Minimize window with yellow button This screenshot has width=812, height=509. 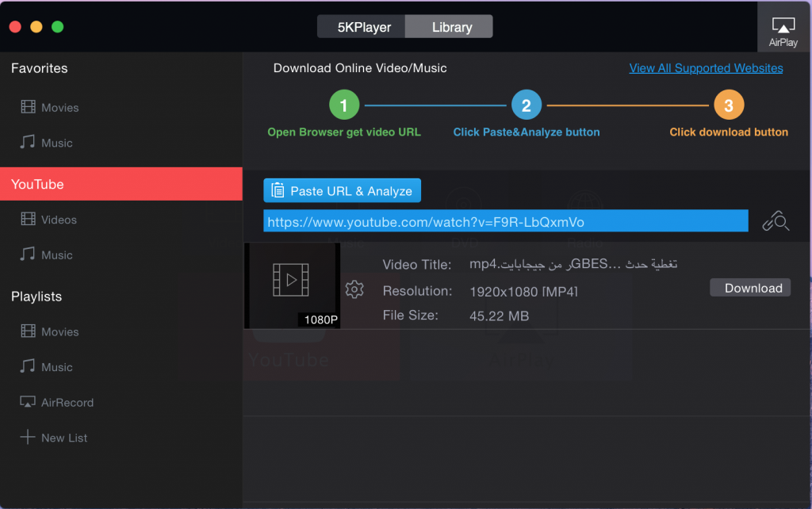[36, 27]
